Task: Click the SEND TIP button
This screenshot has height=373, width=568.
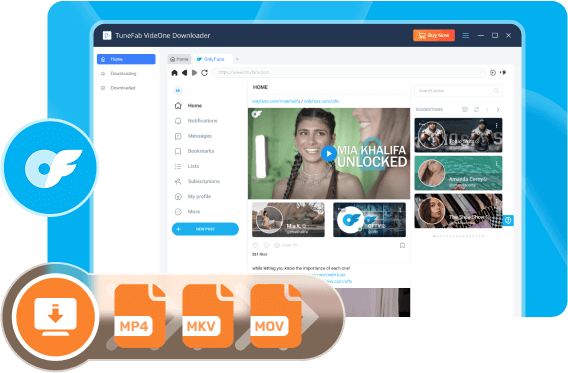Action: 286,245
